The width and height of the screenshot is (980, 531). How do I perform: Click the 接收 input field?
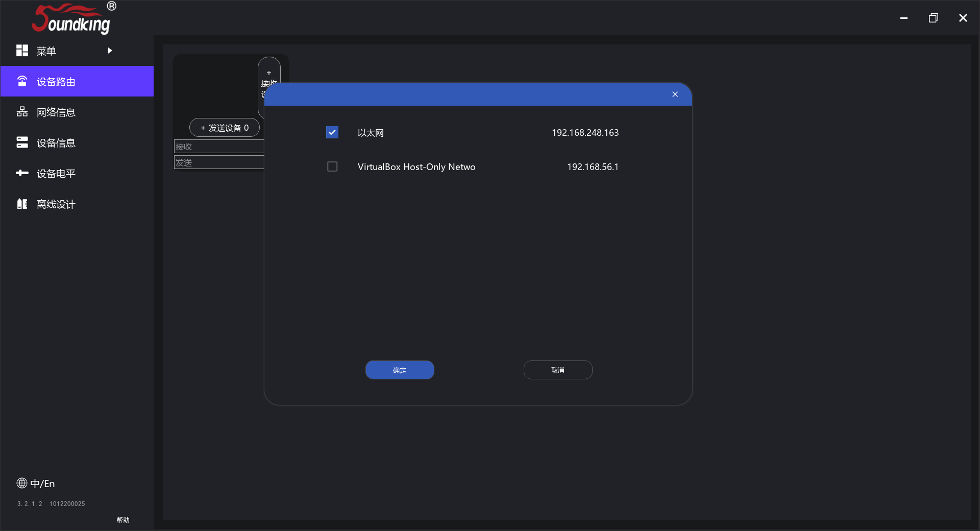click(x=219, y=147)
